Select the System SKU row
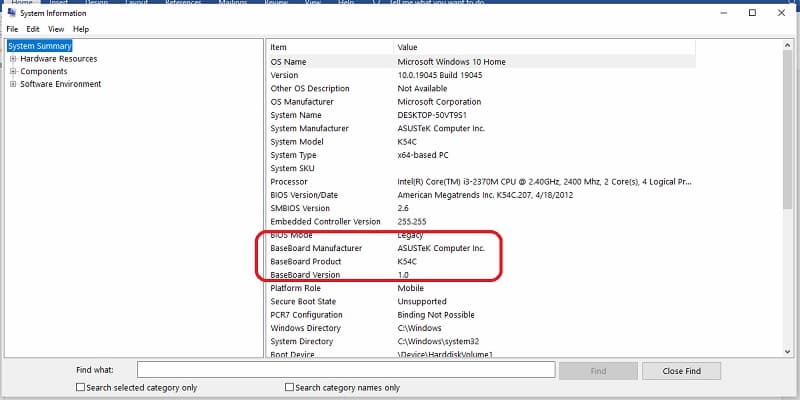This screenshot has width=800, height=400. (x=482, y=168)
